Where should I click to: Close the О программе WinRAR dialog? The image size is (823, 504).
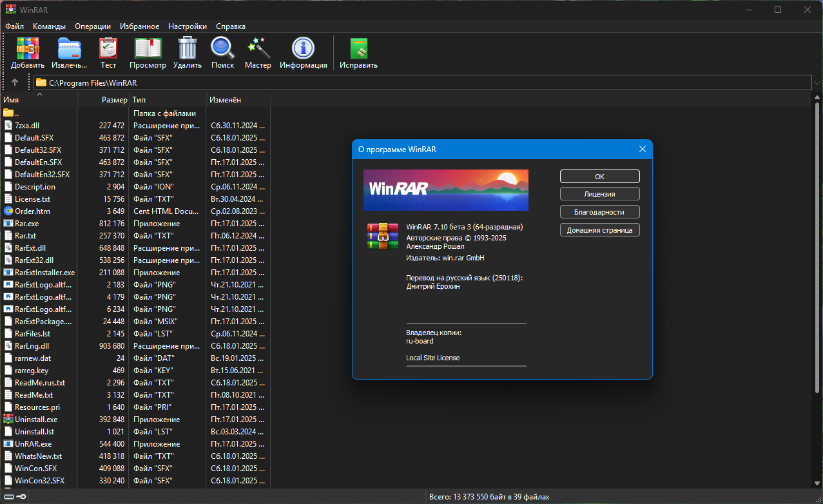(x=642, y=149)
